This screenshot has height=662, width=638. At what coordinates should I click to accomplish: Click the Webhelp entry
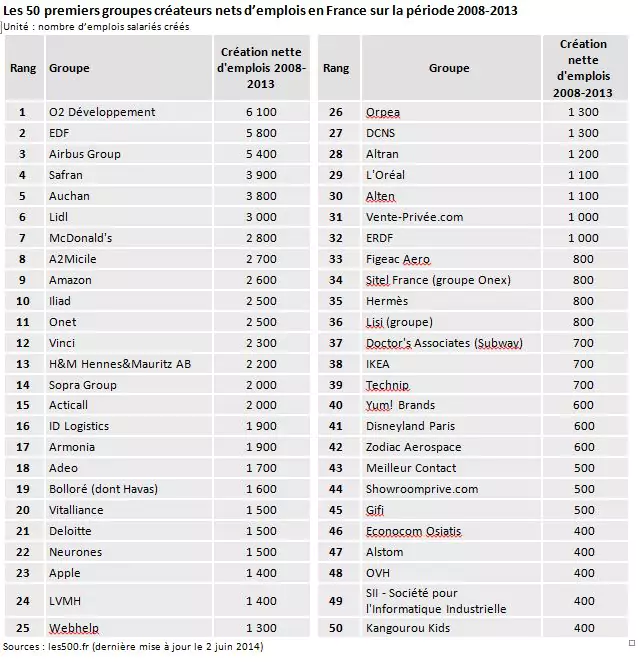pyautogui.click(x=72, y=628)
